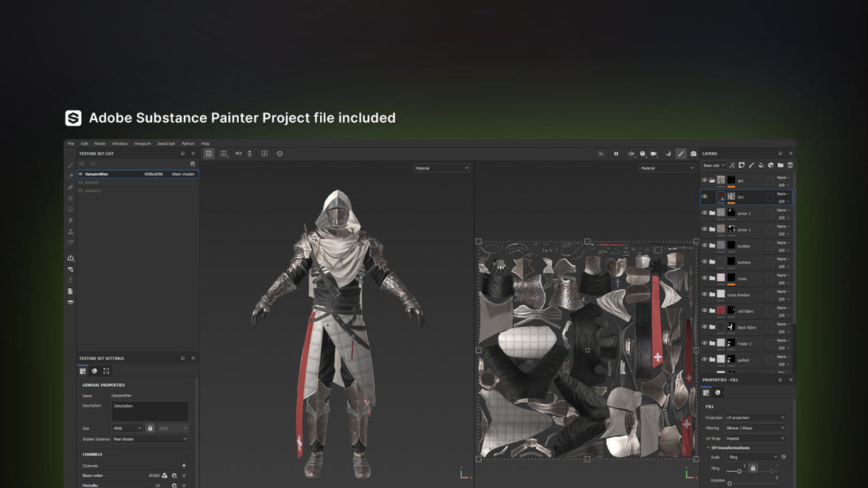868x488 pixels.
Task: Open the Scale Tiling dropdown
Action: (x=753, y=457)
